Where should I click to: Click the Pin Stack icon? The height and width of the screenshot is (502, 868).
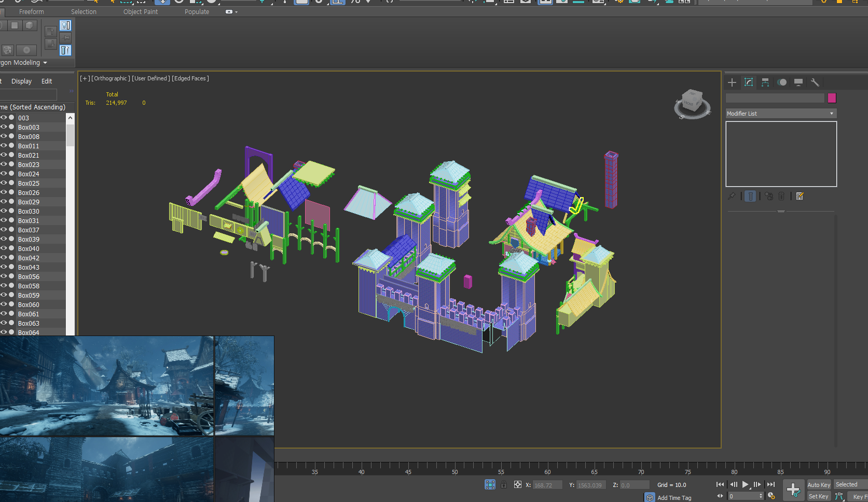[732, 196]
